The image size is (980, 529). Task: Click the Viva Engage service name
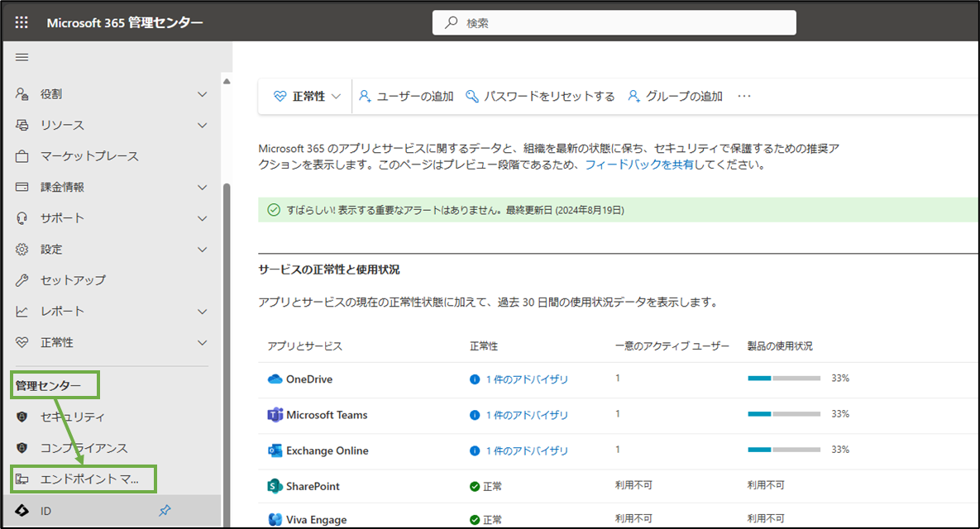click(316, 520)
